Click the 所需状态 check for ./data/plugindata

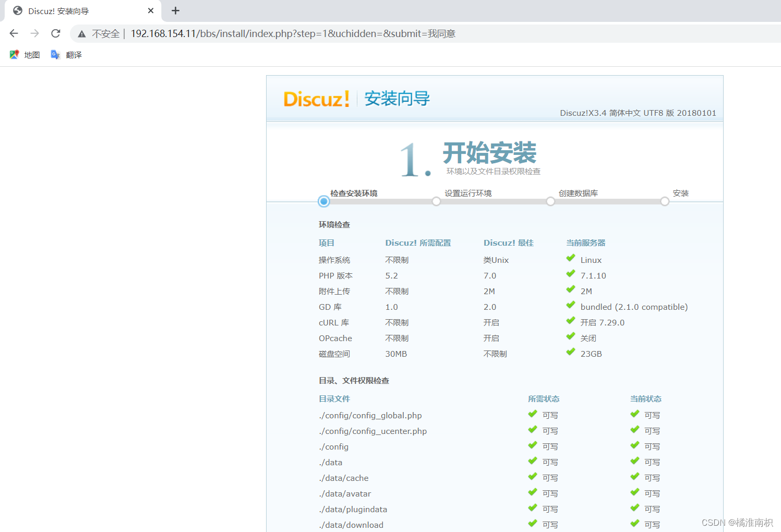pos(533,507)
